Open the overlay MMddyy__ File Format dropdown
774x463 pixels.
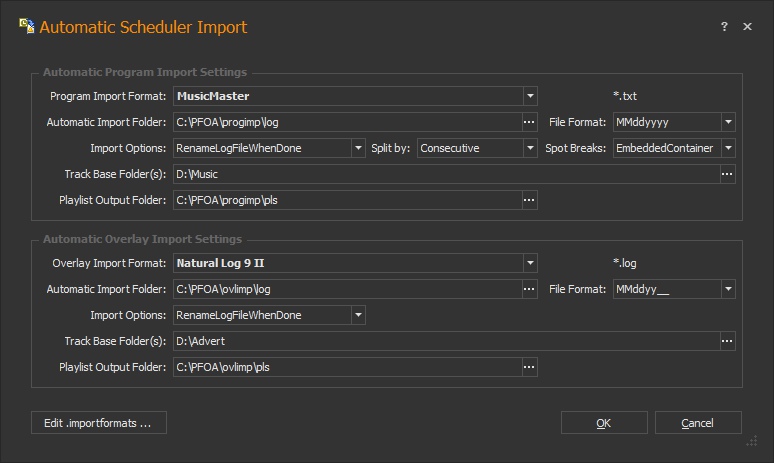pyautogui.click(x=728, y=289)
